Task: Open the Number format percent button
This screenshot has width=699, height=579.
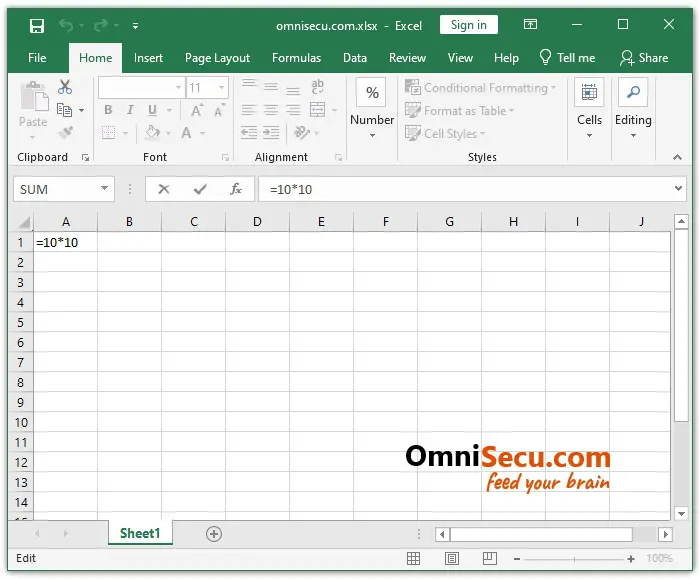Action: tap(372, 93)
